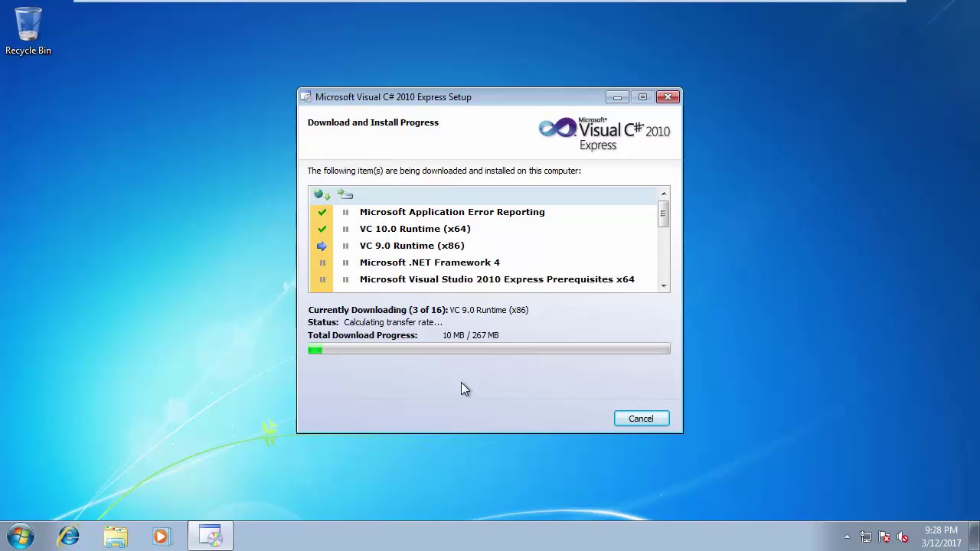The height and width of the screenshot is (551, 980).
Task: Click install pending icon for VC 10.0 Runtime
Action: [345, 229]
